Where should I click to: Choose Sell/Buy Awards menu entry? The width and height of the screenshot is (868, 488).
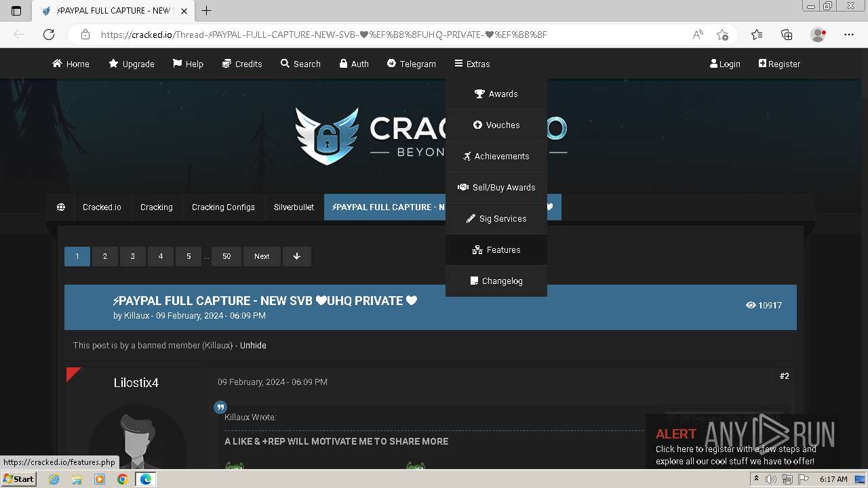(x=496, y=188)
